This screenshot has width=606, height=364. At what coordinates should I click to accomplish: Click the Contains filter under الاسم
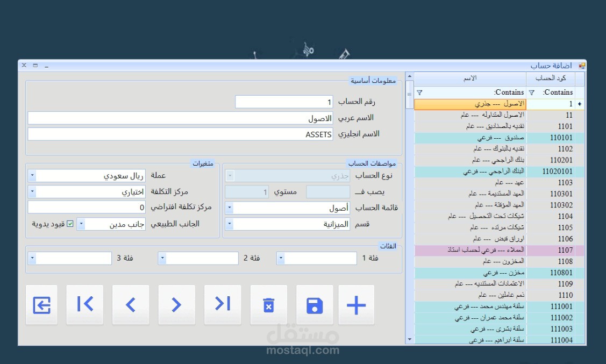point(470,92)
